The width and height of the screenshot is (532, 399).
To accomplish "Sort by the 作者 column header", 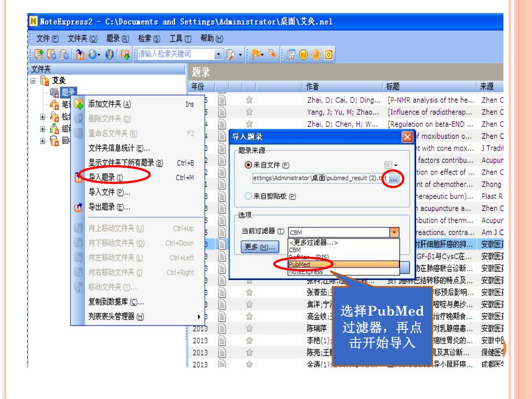I will [x=343, y=87].
